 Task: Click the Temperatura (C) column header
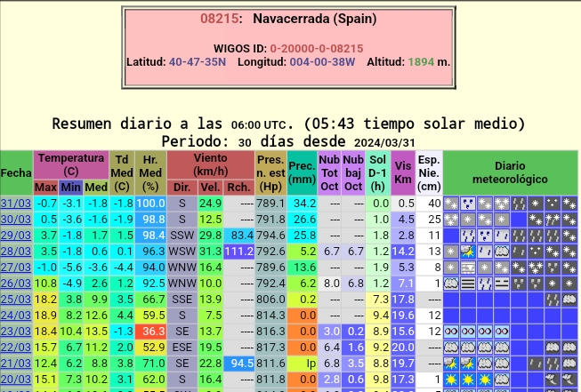pos(71,164)
